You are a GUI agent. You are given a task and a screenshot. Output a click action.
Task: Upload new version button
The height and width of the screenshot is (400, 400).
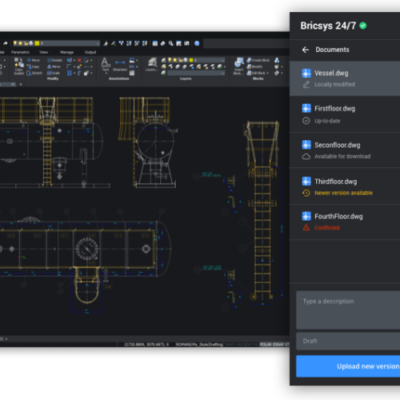click(x=348, y=366)
